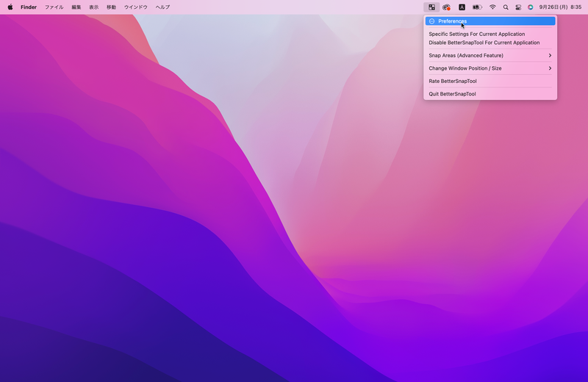Open the 表示 menu
The image size is (588, 382).
[94, 7]
